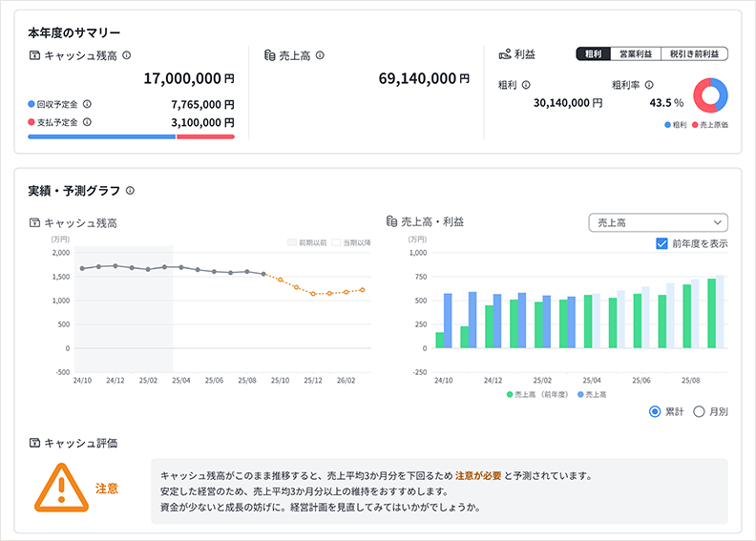Click info icon next to キャッシュ残高 summary

coord(126,55)
